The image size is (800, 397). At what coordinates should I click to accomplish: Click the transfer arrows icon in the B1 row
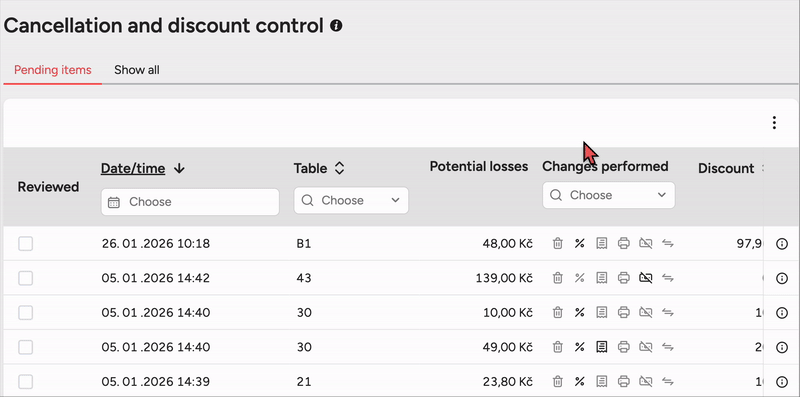click(x=668, y=244)
